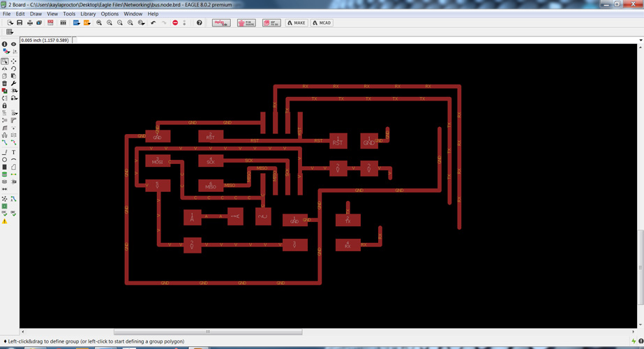This screenshot has height=349, width=644.
Task: Select the Mirror tool
Action: [x=4, y=68]
